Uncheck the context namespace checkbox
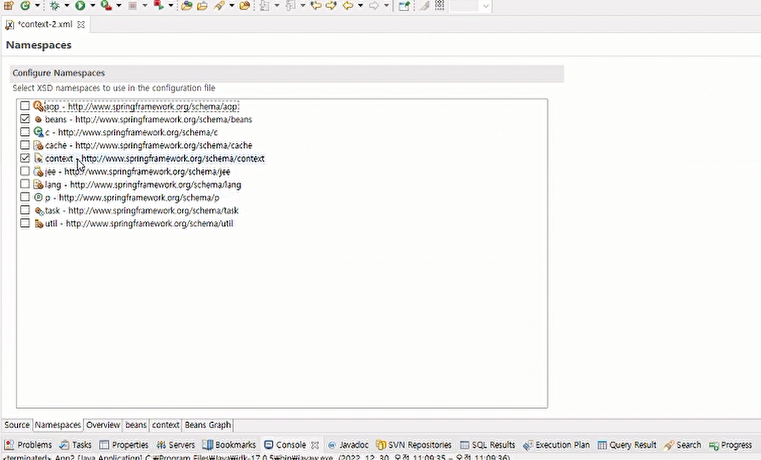 coord(25,158)
